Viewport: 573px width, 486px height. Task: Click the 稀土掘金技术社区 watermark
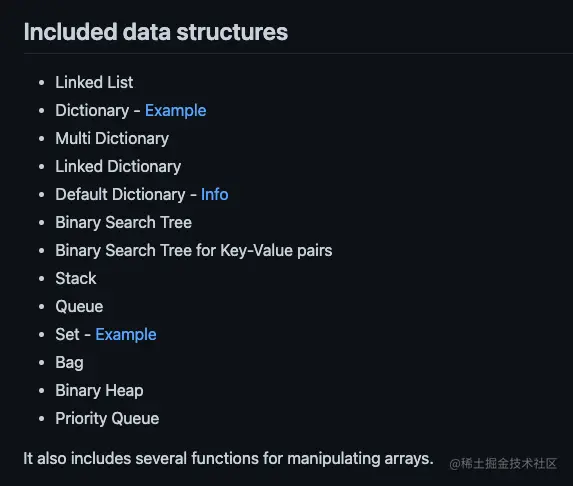(503, 464)
